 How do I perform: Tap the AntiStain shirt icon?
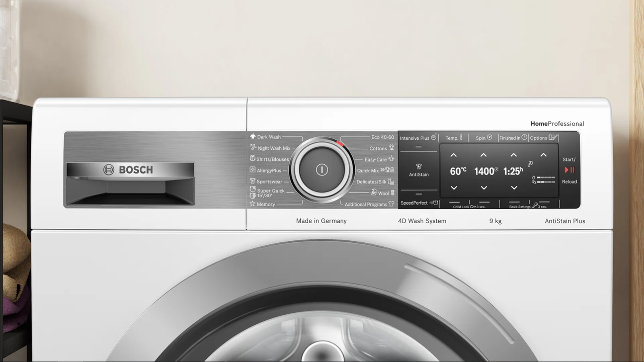click(419, 166)
